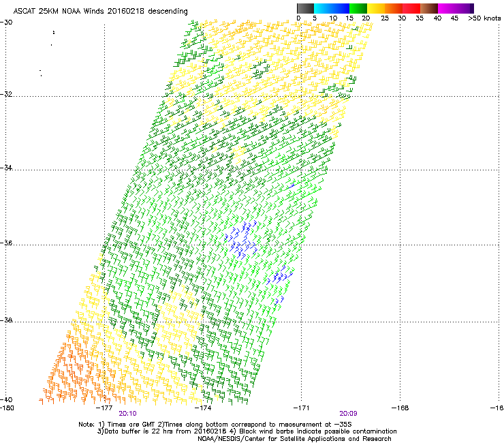Click the title 'ASCAT 25KM NOAA Winds 20160218 descending'
This screenshot has width=504, height=443.
coord(100,12)
